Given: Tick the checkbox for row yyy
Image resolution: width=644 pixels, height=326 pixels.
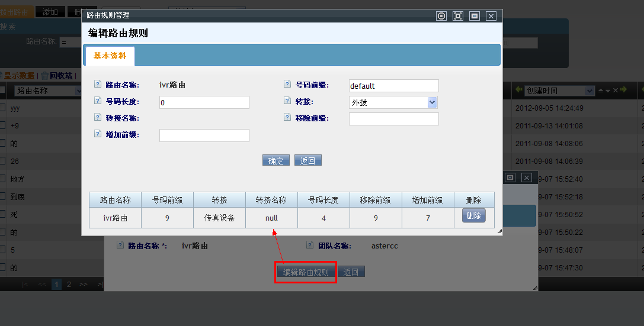Looking at the screenshot, I should point(2,108).
